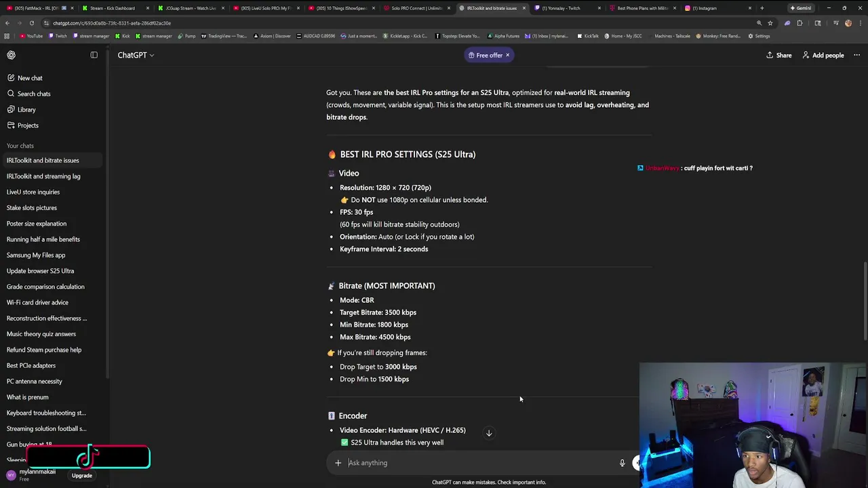Bookmark this page with the star icon
Viewport: 868px width, 488px height.
tap(770, 23)
